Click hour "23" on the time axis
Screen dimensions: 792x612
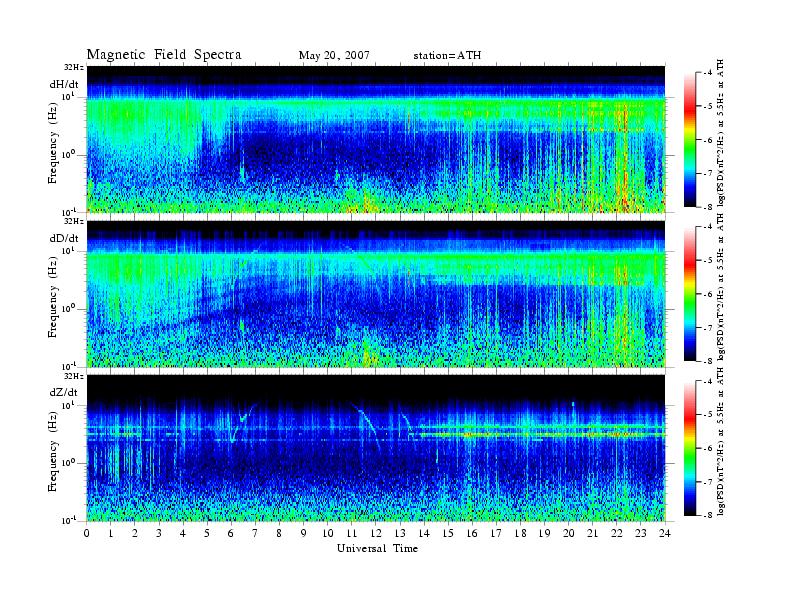pos(641,533)
